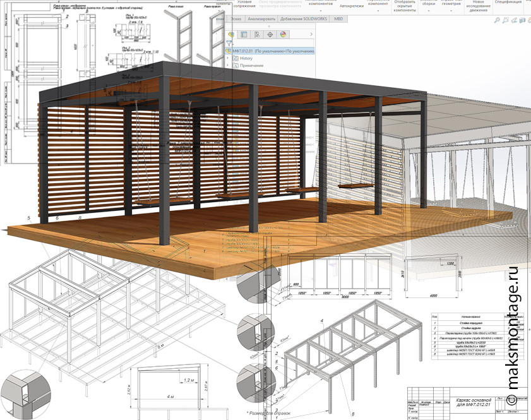
Task: Open the DimXpertManager crosshair tab
Action: [270, 34]
